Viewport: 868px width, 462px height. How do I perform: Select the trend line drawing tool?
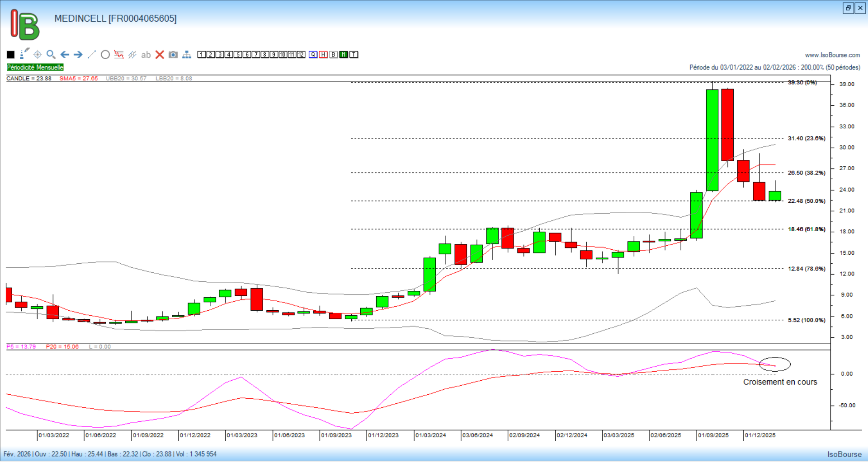tap(92, 55)
